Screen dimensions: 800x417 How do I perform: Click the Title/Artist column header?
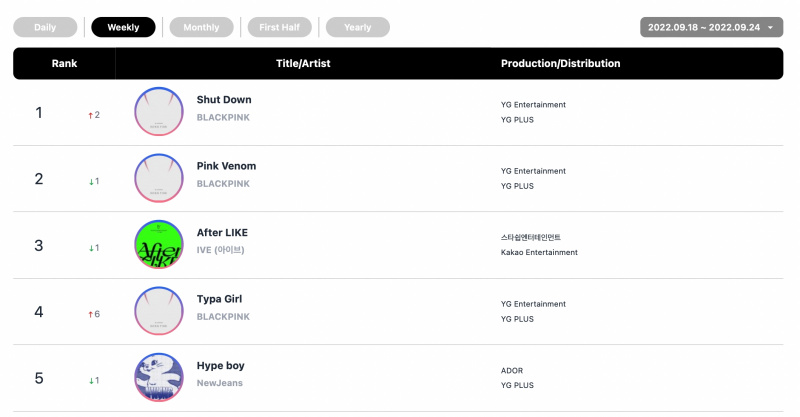(x=303, y=63)
